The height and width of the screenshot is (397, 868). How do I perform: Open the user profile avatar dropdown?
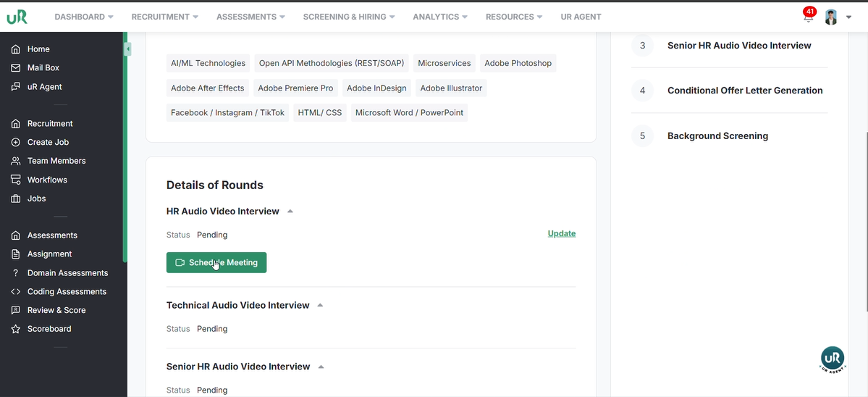[x=837, y=17]
